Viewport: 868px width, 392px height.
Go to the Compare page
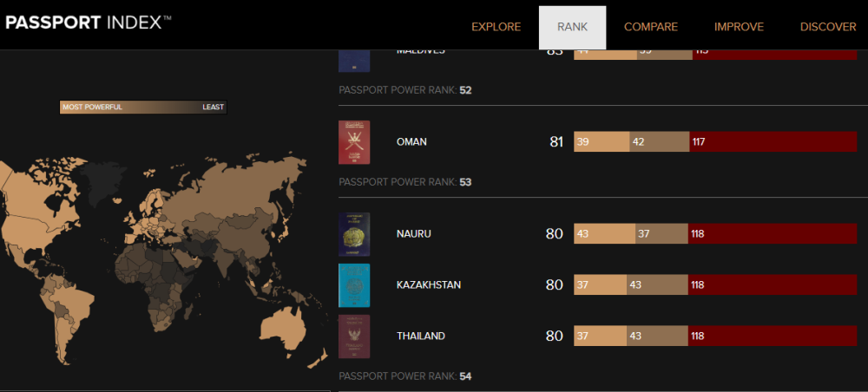tap(651, 27)
